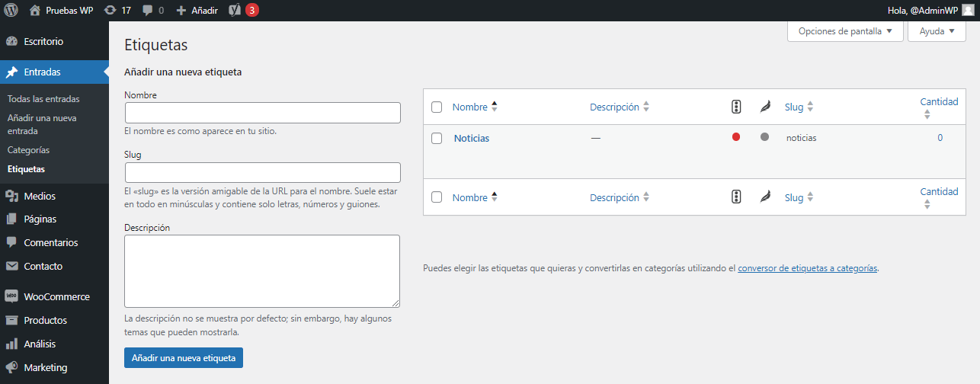Click Añadir una nueva etiqueta button
Screen dimensions: 980x384
tap(184, 357)
